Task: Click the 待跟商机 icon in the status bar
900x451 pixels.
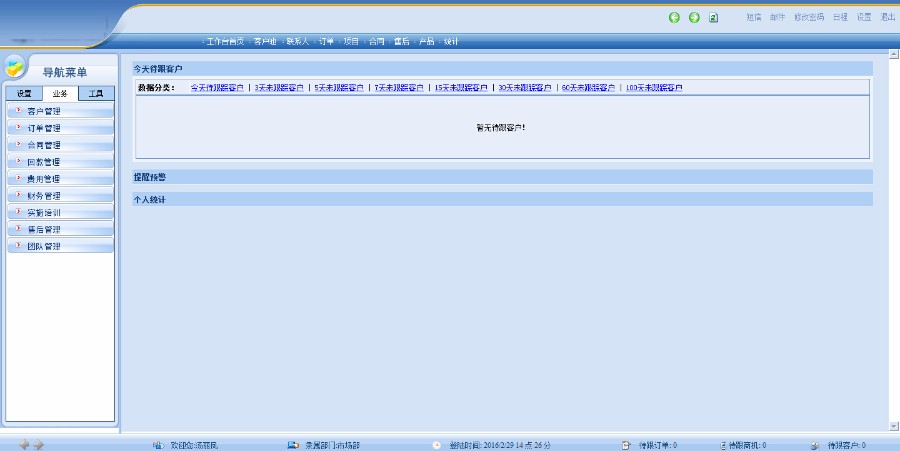Action: 723,445
